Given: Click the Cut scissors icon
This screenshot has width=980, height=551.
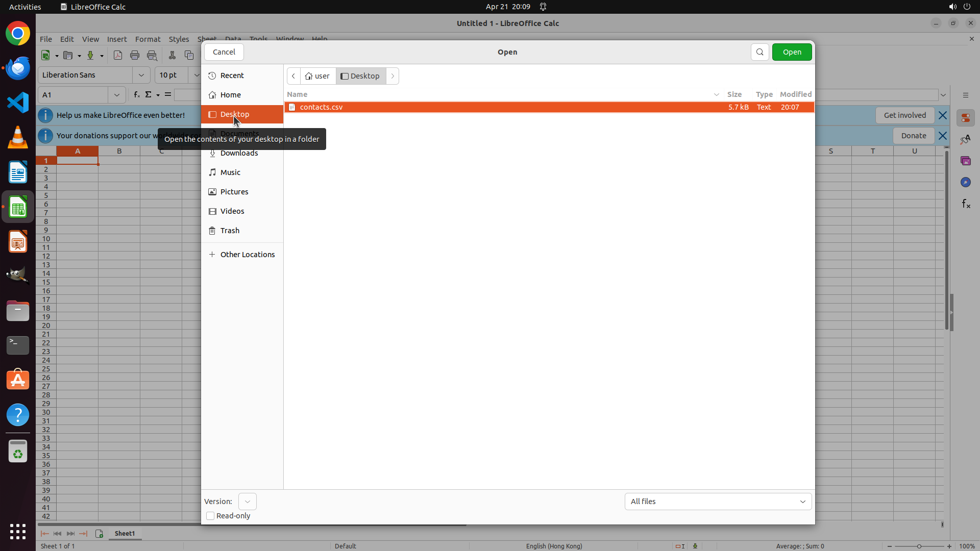Looking at the screenshot, I should pyautogui.click(x=172, y=55).
